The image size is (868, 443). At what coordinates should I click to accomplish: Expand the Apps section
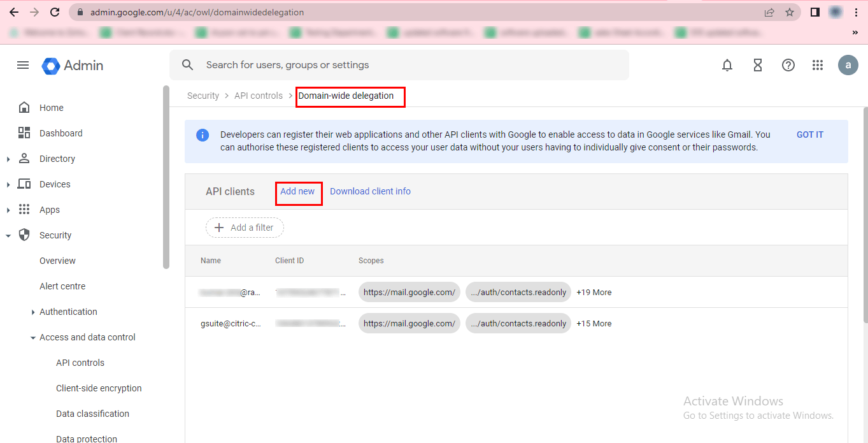8,210
